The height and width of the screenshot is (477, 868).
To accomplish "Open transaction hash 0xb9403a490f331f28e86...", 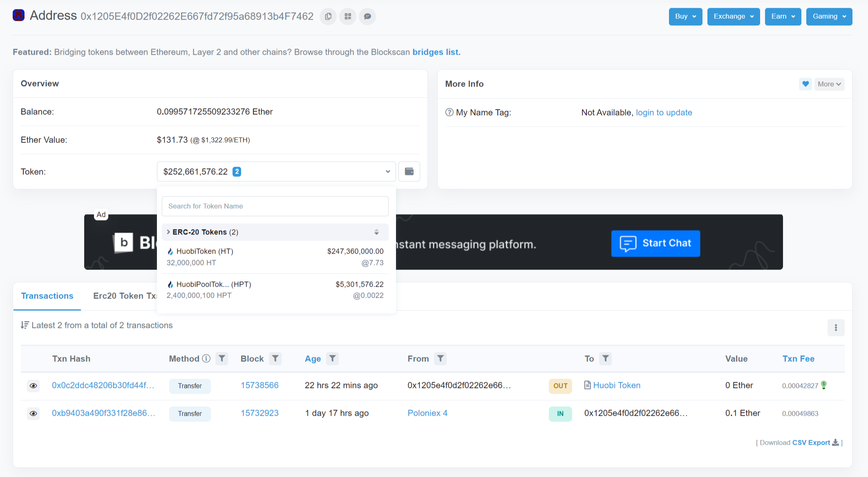I will tap(103, 413).
